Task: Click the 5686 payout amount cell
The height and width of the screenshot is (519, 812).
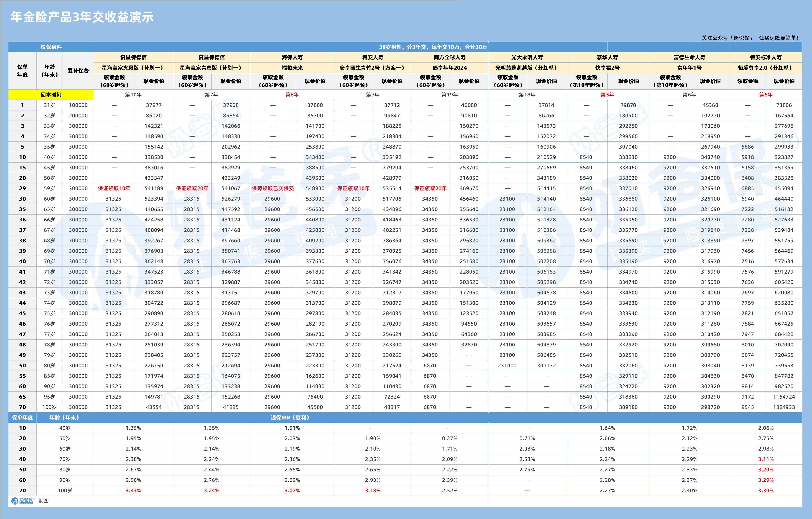Action: (748, 147)
